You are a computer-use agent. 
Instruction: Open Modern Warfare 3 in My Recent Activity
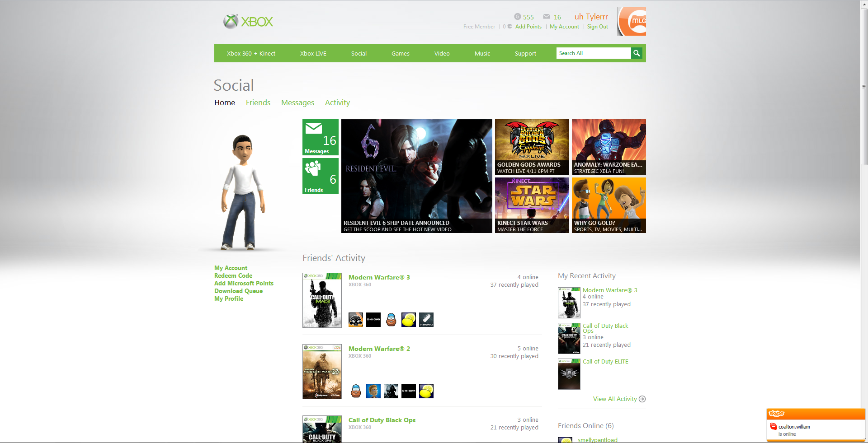(x=610, y=290)
